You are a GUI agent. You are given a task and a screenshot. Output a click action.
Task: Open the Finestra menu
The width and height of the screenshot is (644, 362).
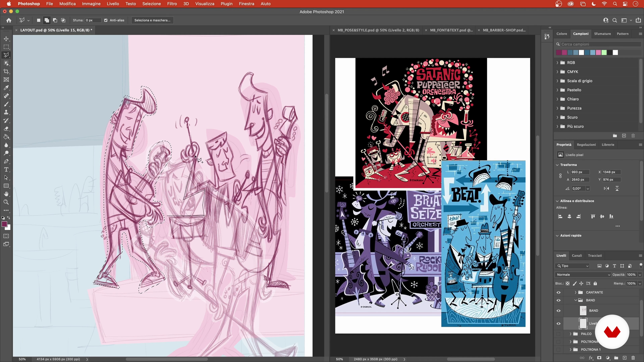[246, 4]
